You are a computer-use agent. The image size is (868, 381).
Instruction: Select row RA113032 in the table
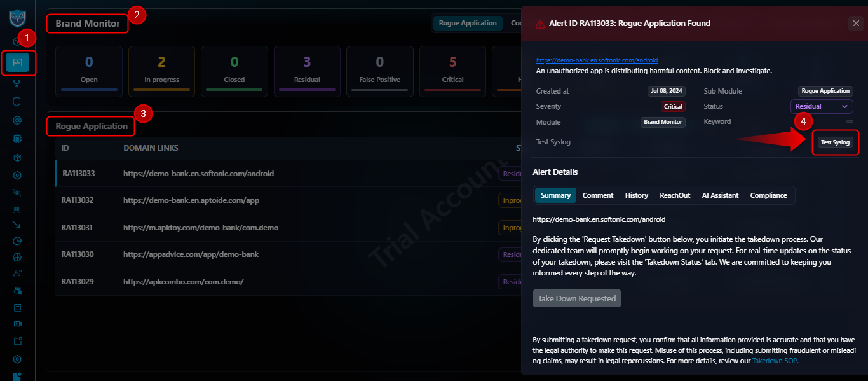point(288,200)
